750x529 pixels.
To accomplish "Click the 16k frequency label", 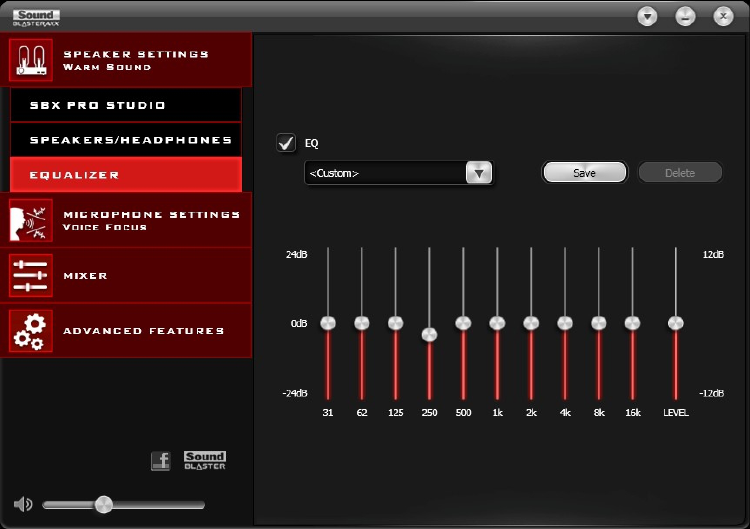I will pos(633,412).
